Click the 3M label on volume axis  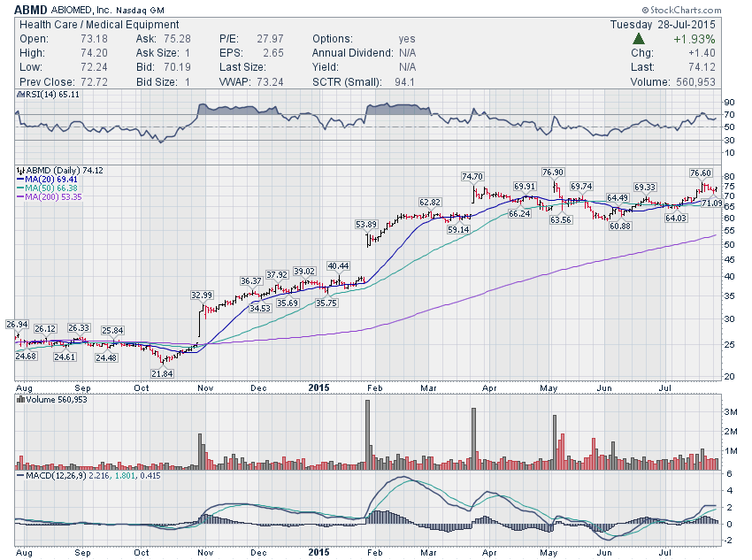731,412
